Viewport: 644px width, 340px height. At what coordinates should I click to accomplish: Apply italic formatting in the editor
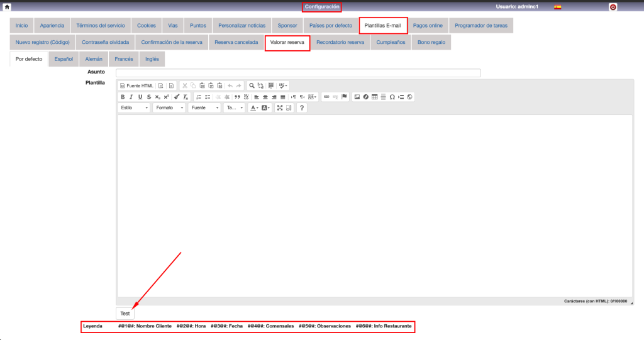131,97
